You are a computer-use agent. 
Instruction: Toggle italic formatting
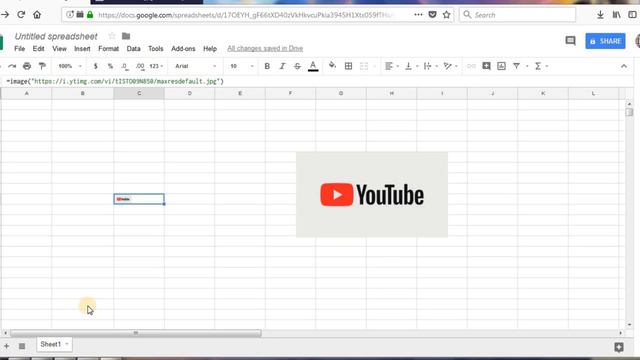[x=282, y=66]
